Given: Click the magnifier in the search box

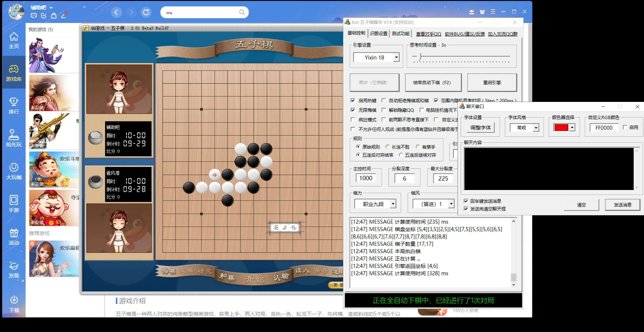Looking at the screenshot, I should point(242,12).
